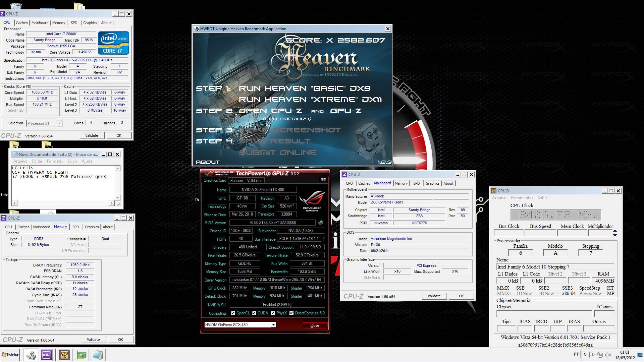Viewport: 644px width, 362px height.
Task: Click the PT language indicator
Action: click(x=576, y=354)
